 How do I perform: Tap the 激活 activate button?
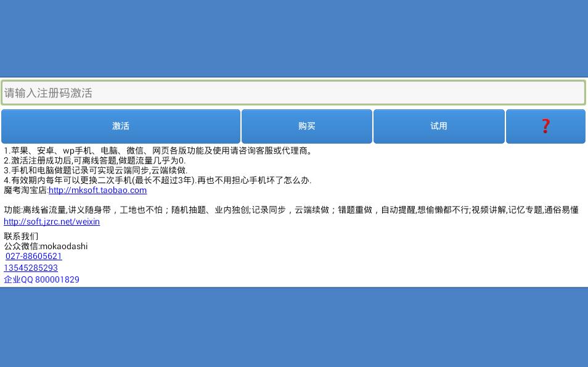(121, 126)
